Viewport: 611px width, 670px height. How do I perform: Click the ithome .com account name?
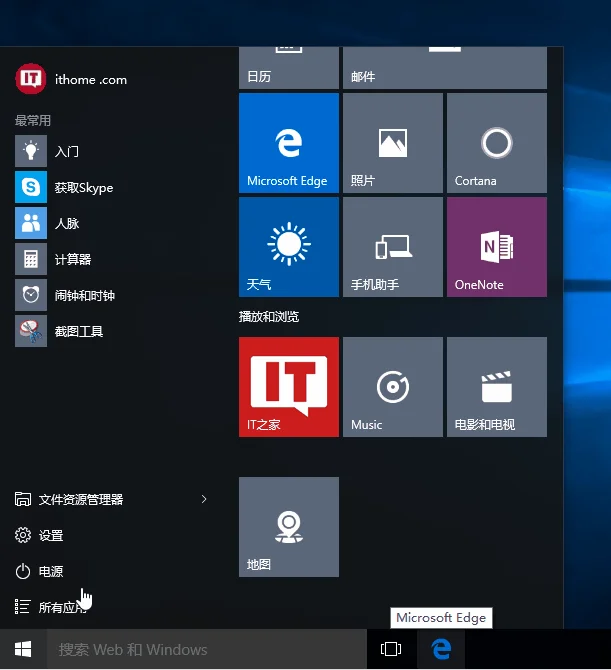91,80
